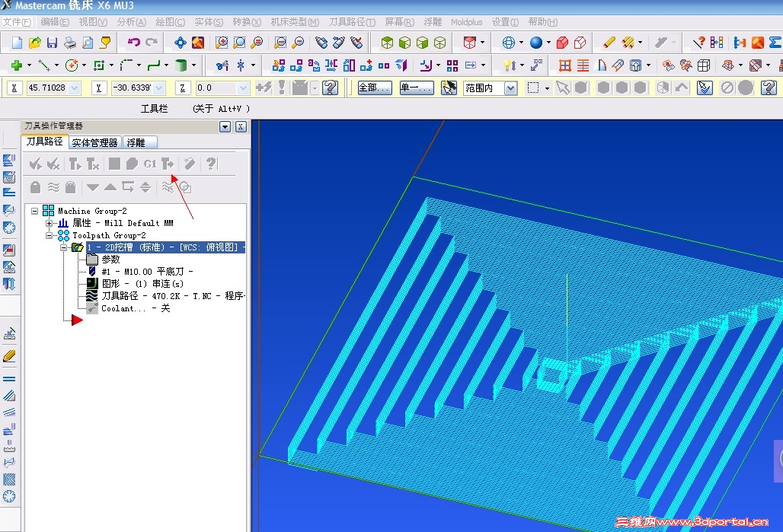The height and width of the screenshot is (532, 783).
Task: Click the G1 post process icon
Action: (x=150, y=164)
